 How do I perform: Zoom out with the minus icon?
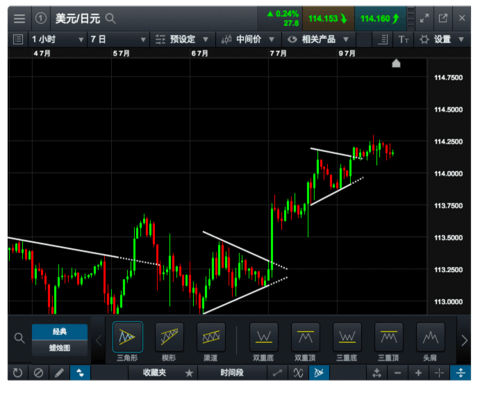398,373
